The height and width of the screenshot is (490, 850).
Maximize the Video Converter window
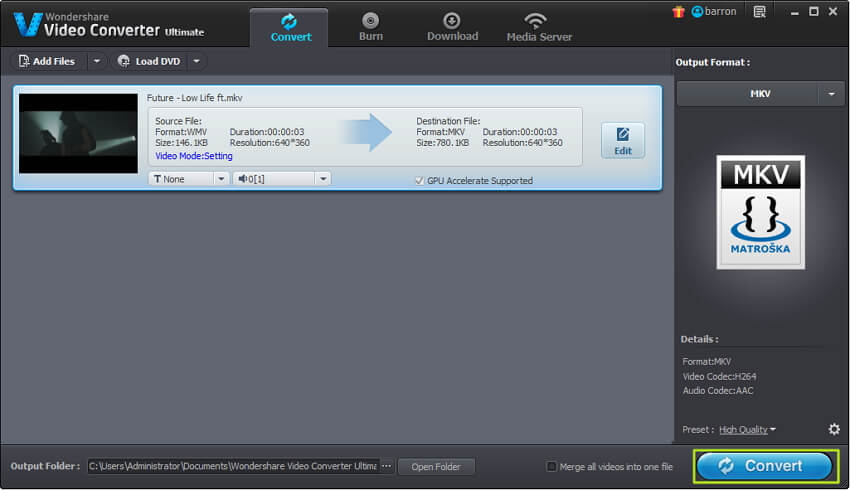pos(813,11)
